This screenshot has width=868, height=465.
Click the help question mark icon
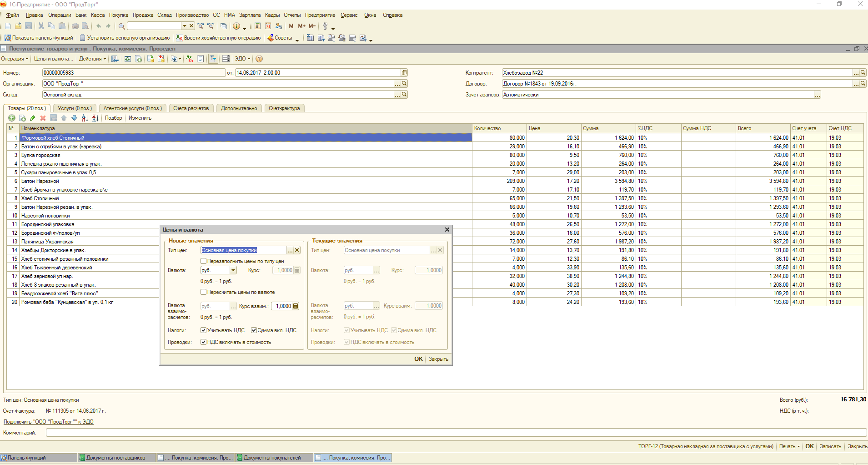(259, 59)
